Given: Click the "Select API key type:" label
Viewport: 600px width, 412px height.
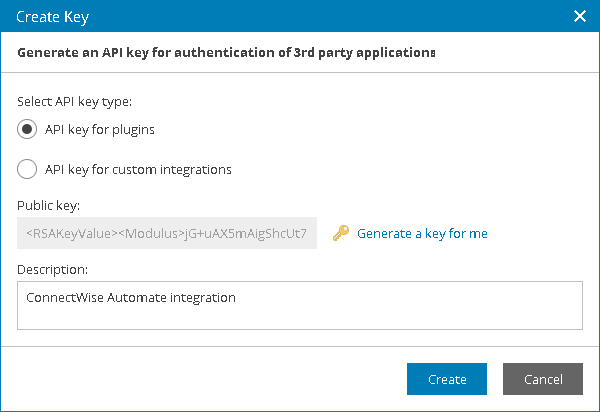Looking at the screenshot, I should (x=75, y=101).
